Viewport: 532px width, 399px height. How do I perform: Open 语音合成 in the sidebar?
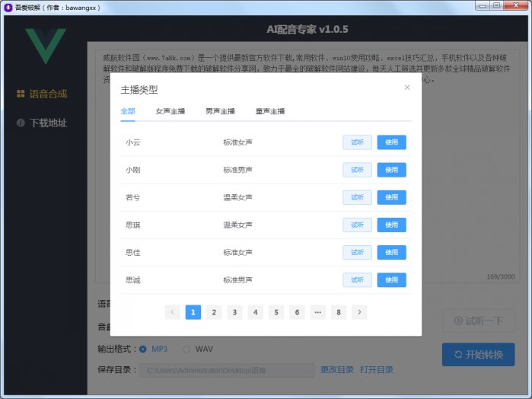(x=43, y=94)
